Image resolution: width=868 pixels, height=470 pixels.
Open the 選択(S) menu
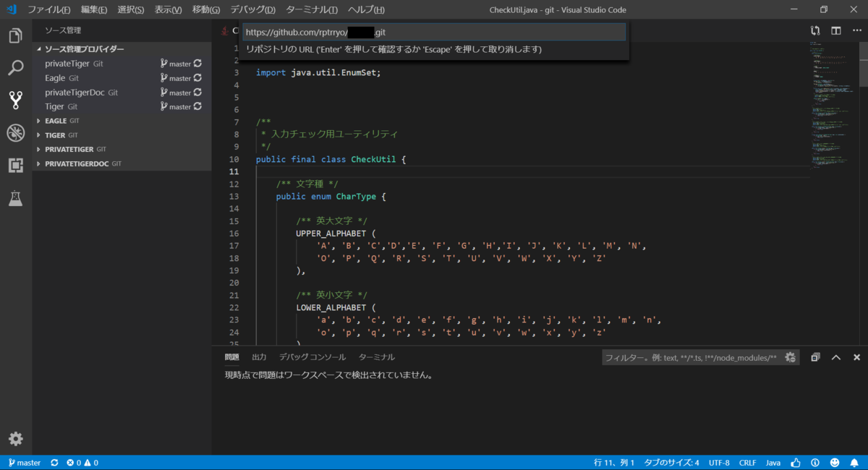[131, 10]
